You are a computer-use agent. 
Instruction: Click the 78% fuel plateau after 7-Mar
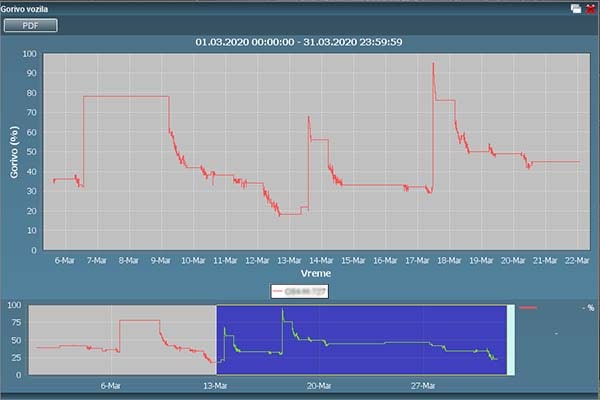(x=125, y=96)
